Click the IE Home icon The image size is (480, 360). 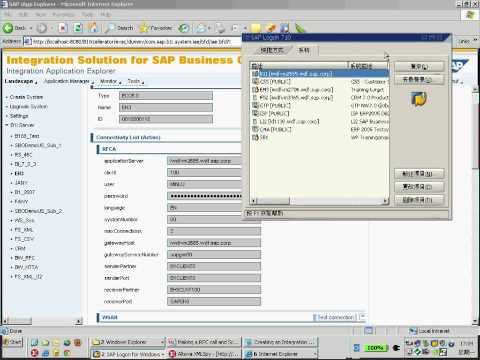pyautogui.click(x=93, y=28)
